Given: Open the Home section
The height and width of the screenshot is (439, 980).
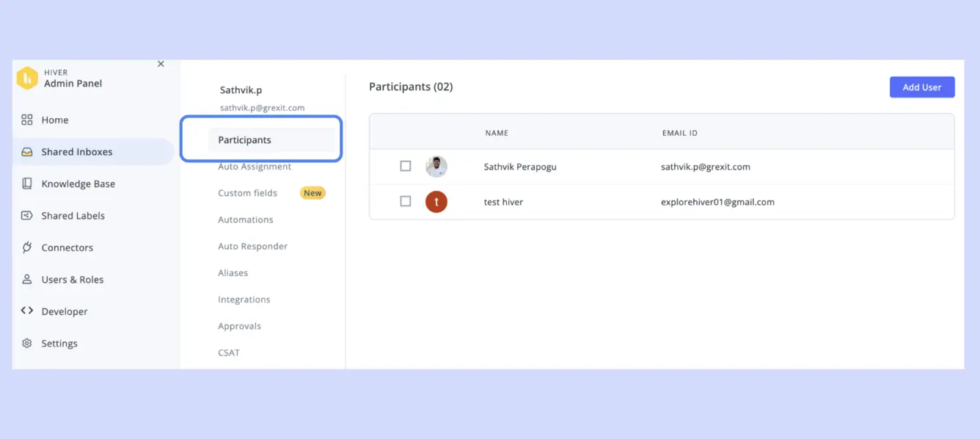Looking at the screenshot, I should click(55, 120).
